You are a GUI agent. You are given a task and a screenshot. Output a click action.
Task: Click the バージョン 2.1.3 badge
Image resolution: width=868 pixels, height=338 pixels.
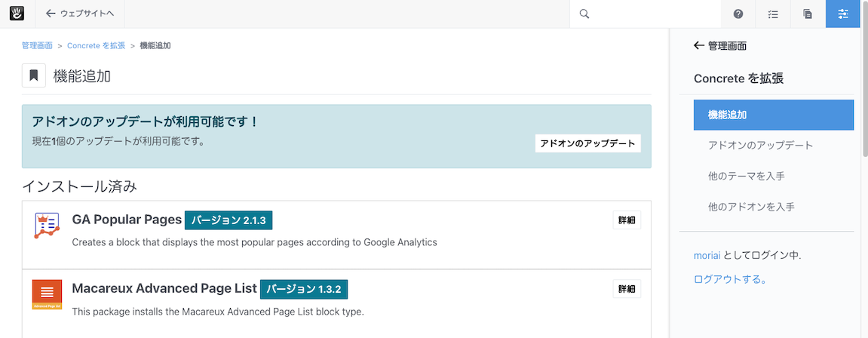point(229,220)
